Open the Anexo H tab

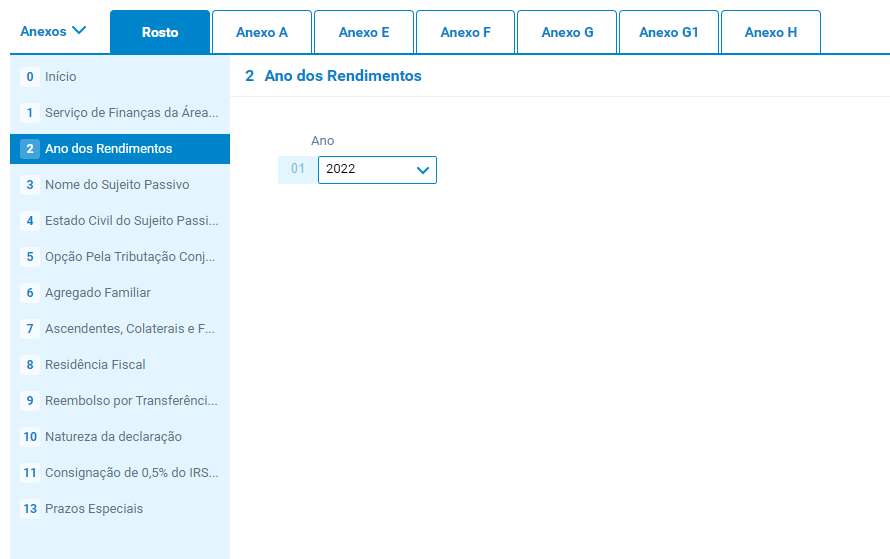pos(771,32)
